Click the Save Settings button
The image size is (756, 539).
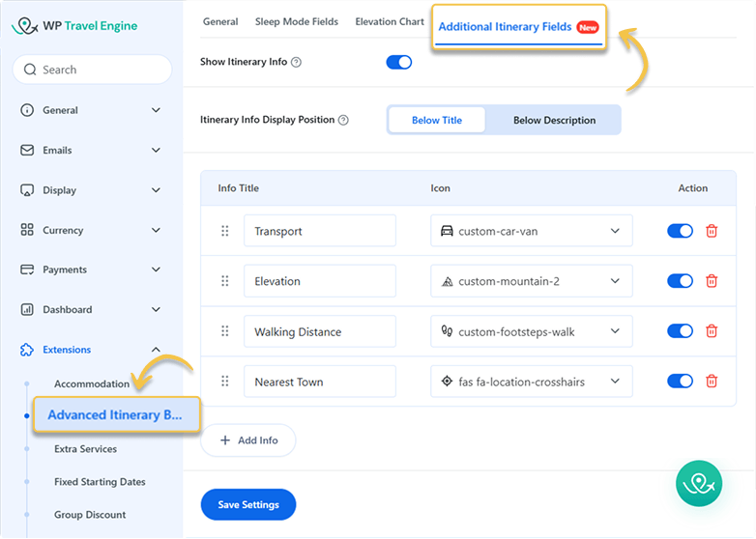coord(248,504)
